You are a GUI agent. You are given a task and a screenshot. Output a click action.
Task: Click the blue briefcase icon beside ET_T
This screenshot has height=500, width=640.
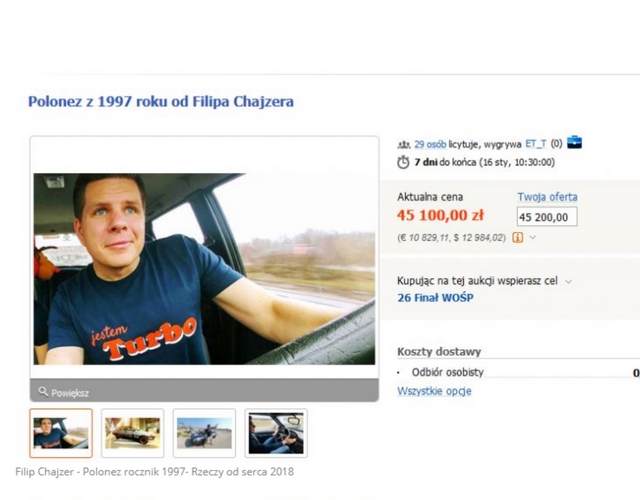574,142
